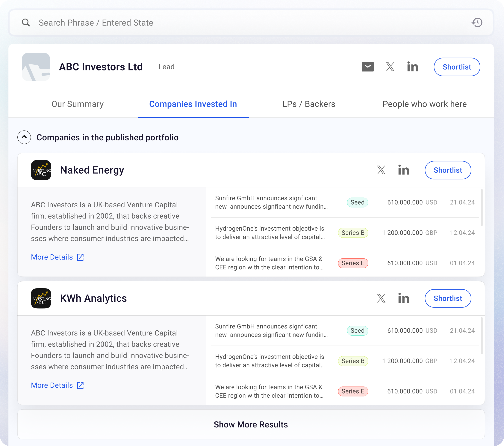Click the KWh Analytics logo icon
Screen dimensions: 504x446
coord(41,298)
